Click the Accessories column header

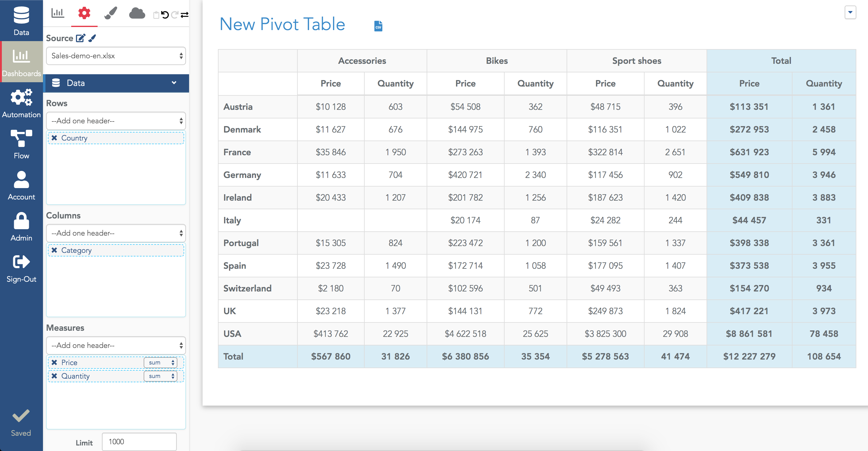pos(362,61)
